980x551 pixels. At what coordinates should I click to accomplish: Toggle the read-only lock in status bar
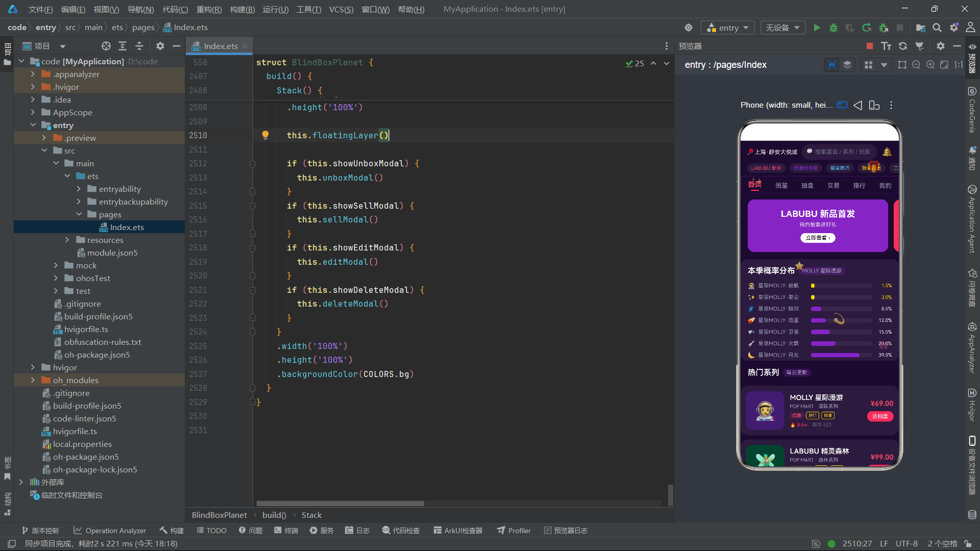pos(968,544)
